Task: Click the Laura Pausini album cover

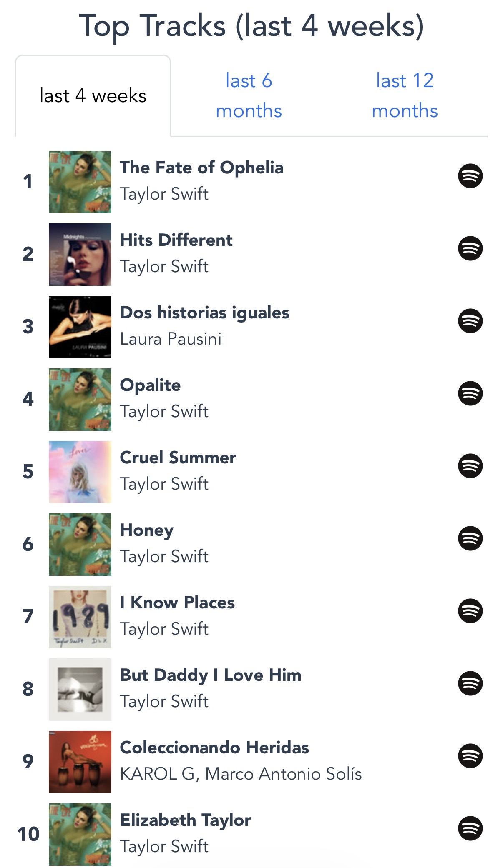Action: (x=80, y=327)
